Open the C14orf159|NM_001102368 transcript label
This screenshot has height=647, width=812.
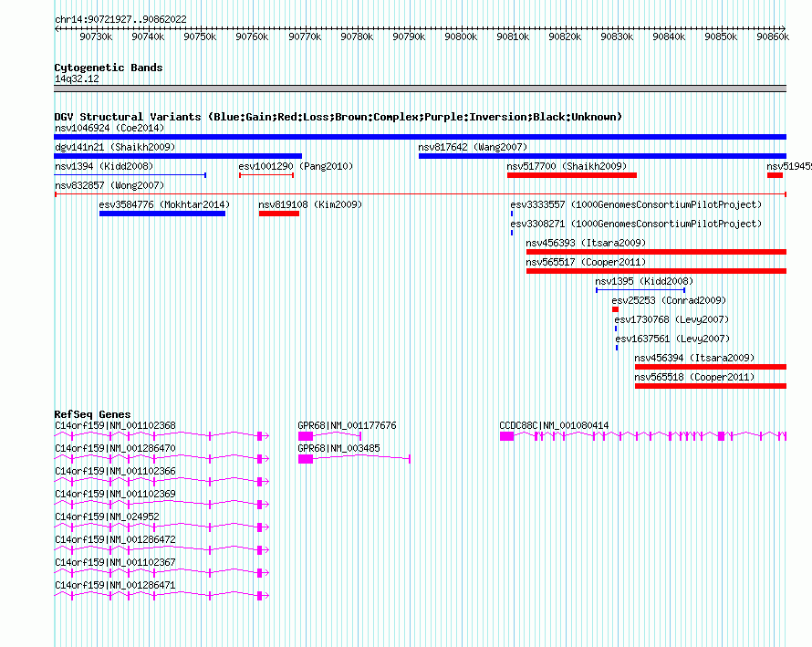pos(116,425)
